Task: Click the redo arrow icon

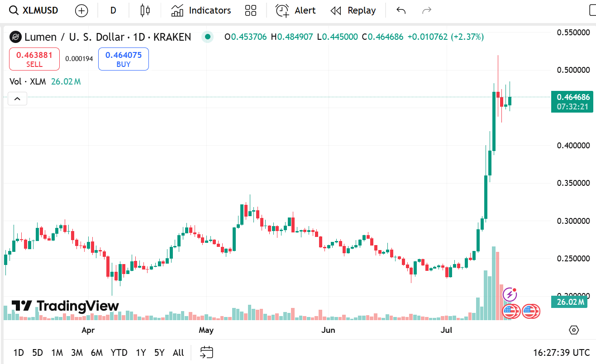Action: (427, 10)
